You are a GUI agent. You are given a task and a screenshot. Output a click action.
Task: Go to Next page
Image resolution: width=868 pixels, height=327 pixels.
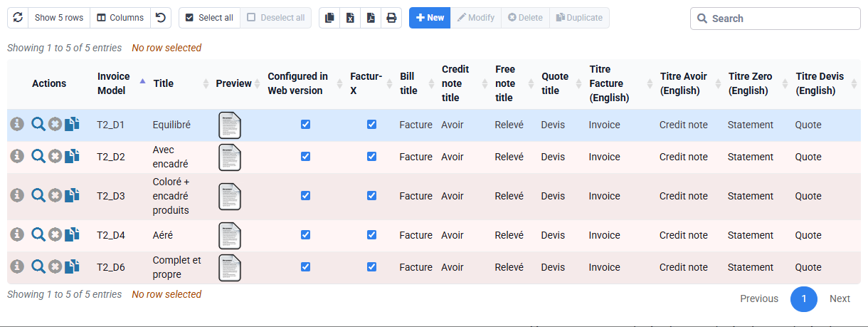click(x=840, y=299)
